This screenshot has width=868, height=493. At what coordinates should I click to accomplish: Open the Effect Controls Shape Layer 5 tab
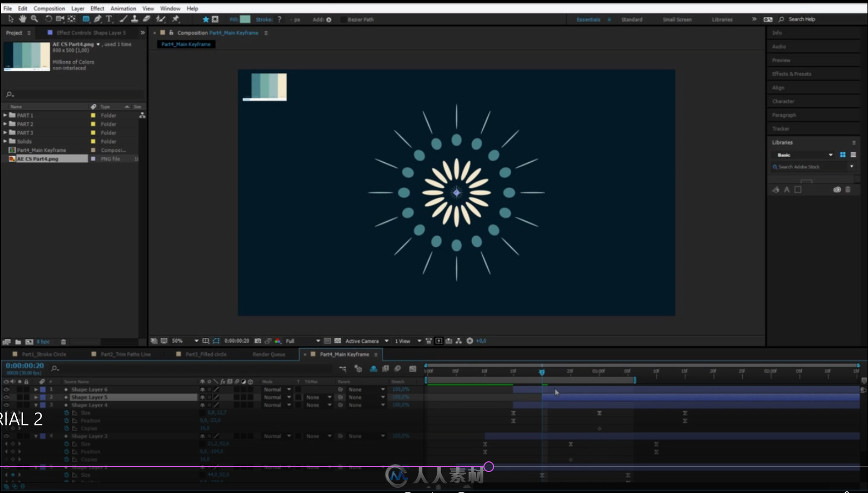(x=91, y=33)
